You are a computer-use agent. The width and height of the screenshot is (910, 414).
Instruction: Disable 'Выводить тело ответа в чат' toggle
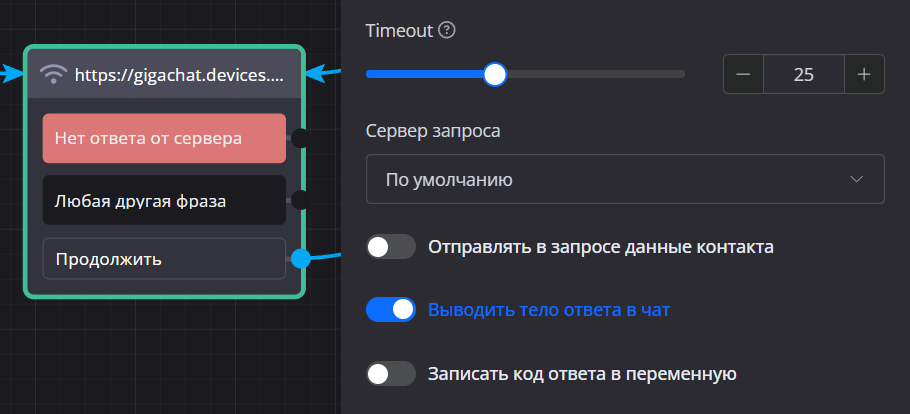coord(391,310)
